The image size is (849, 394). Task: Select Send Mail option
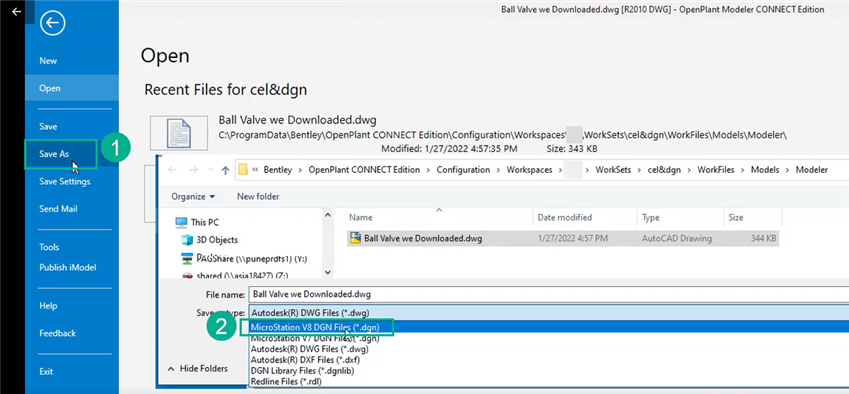58,209
